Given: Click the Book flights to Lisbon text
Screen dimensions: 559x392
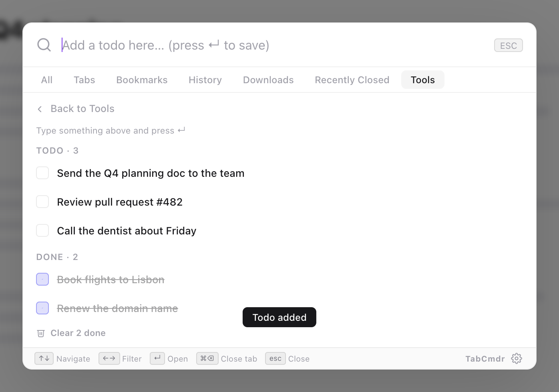Looking at the screenshot, I should pos(111,280).
